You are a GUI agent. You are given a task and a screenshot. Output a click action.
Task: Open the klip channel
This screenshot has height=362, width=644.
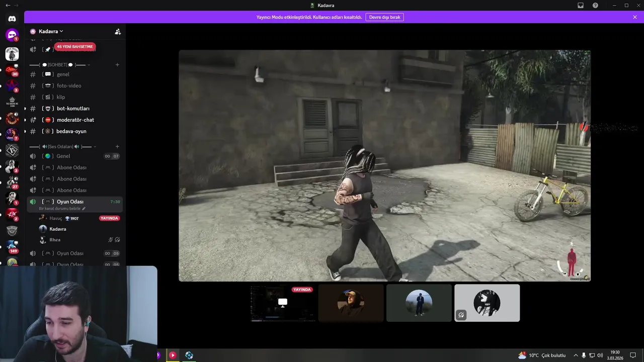74,97
